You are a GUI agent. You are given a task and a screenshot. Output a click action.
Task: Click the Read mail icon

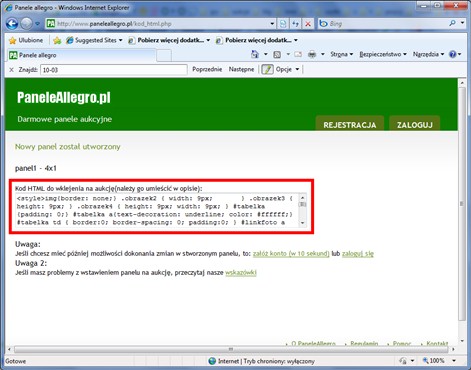[298, 54]
